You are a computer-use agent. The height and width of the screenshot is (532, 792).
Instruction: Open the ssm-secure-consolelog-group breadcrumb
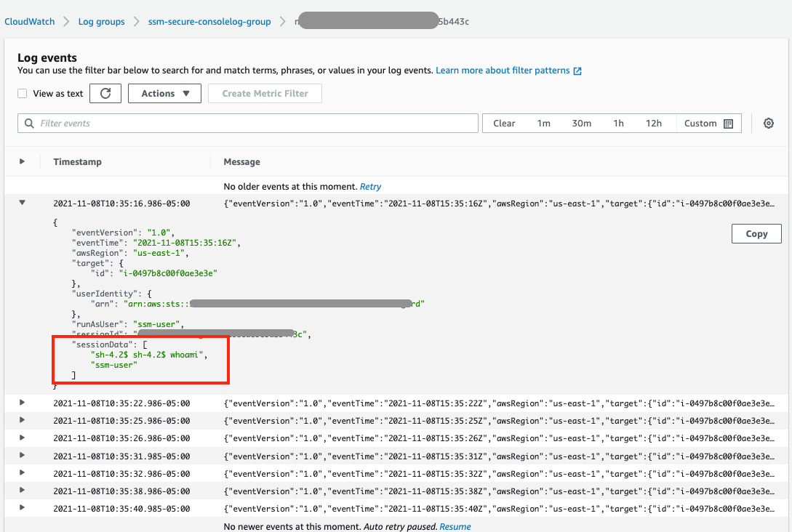tap(209, 21)
